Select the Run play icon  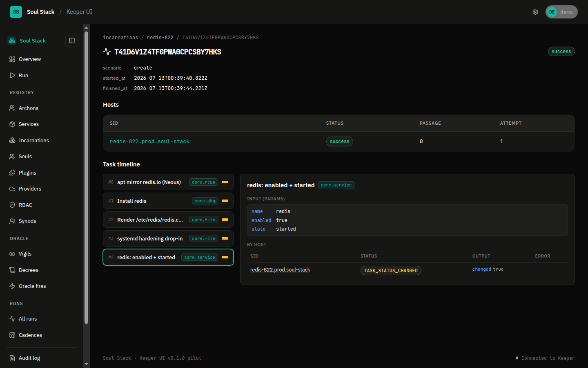(x=12, y=75)
